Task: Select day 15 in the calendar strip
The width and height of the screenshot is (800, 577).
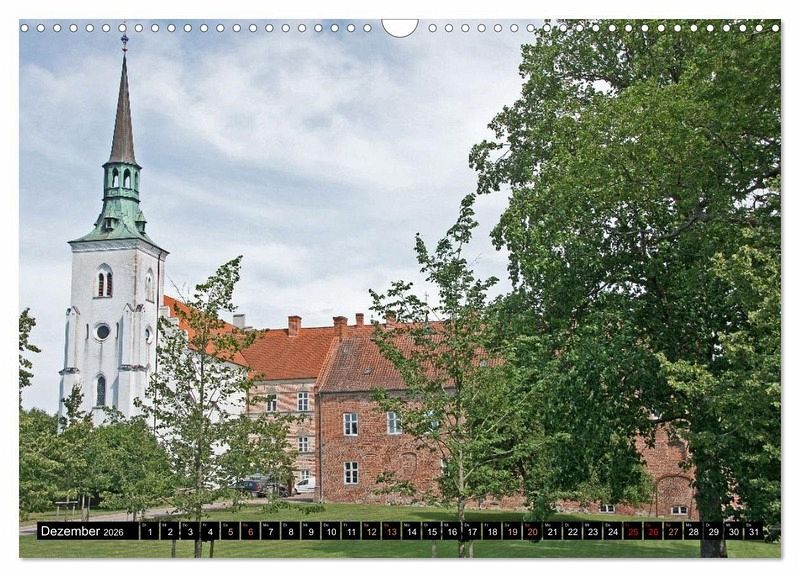Action: 432,531
